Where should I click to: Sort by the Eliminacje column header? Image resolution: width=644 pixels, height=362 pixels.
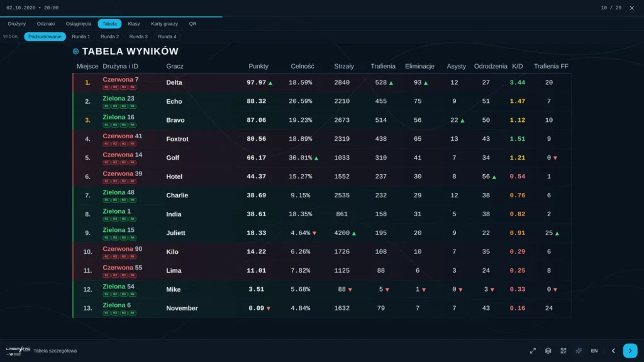(419, 66)
